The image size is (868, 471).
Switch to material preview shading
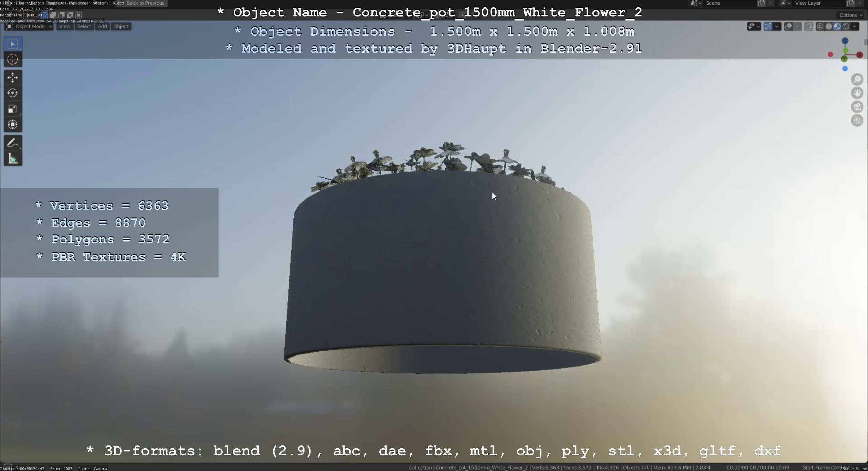(x=837, y=27)
